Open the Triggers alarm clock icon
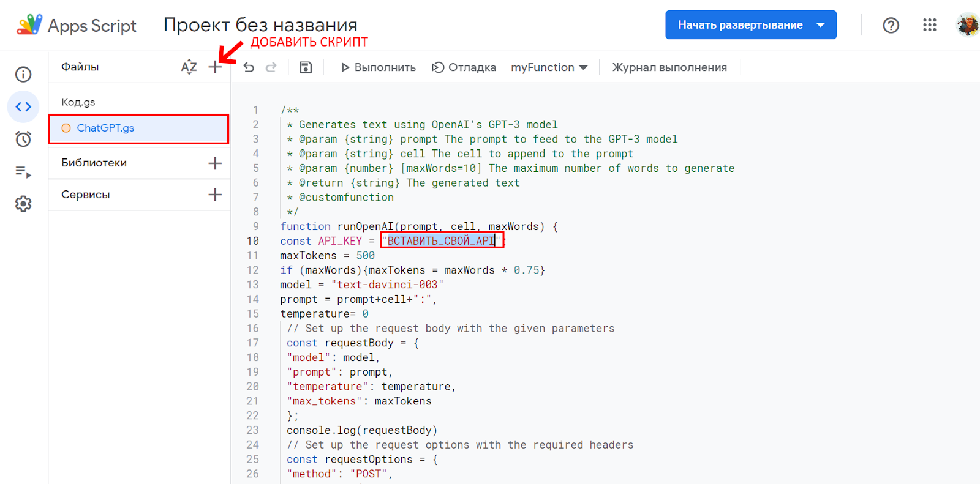 pos(23,139)
